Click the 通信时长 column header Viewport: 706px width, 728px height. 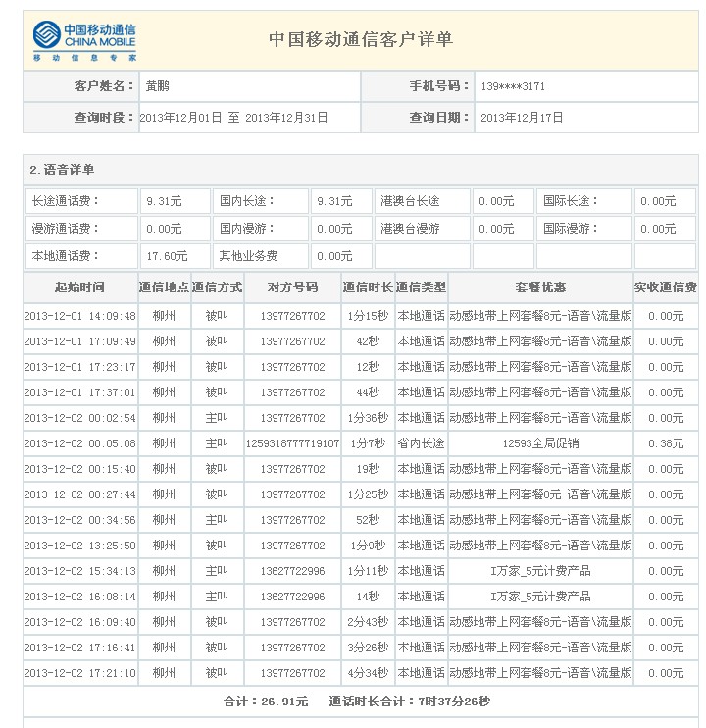(x=368, y=287)
